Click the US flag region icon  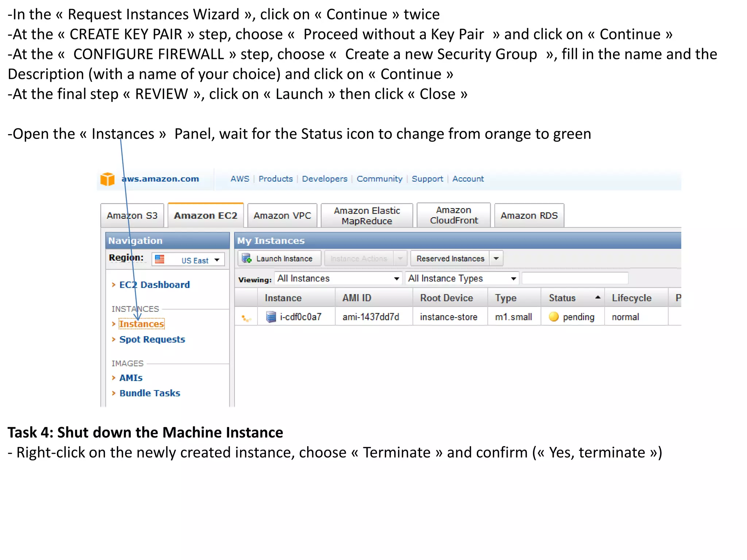click(159, 259)
